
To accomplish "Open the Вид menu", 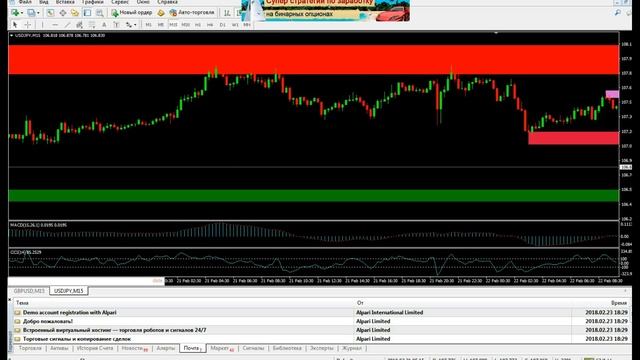I will coord(44,2).
